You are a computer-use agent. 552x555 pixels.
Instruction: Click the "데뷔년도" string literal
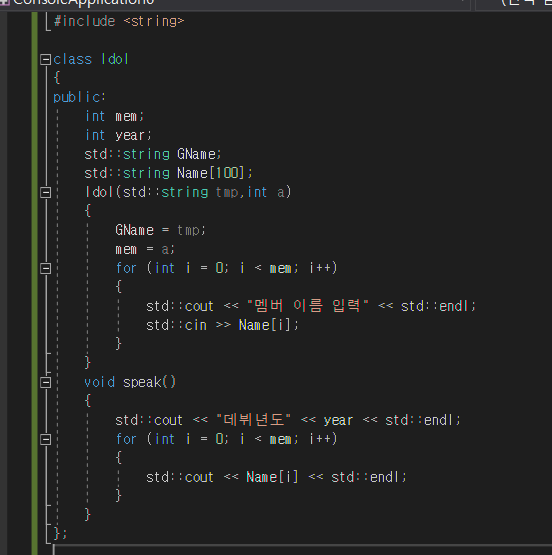click(x=253, y=420)
